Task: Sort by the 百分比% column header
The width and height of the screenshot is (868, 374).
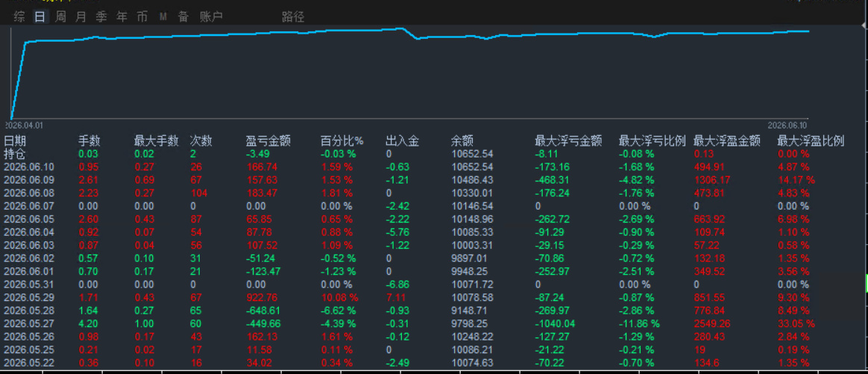Action: [342, 141]
